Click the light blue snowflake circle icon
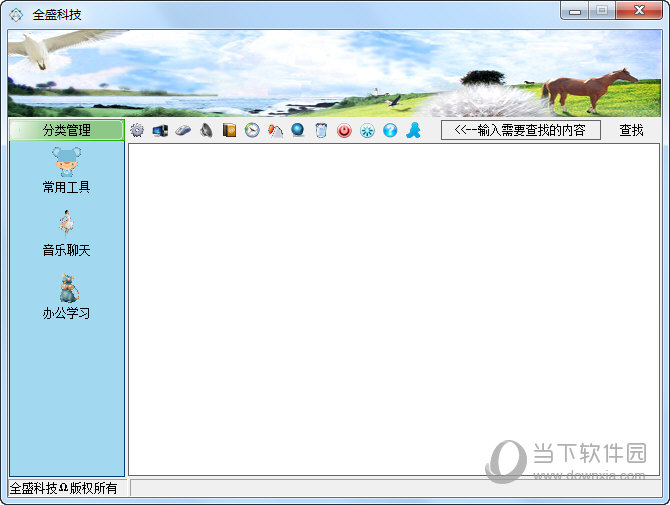 coord(367,130)
